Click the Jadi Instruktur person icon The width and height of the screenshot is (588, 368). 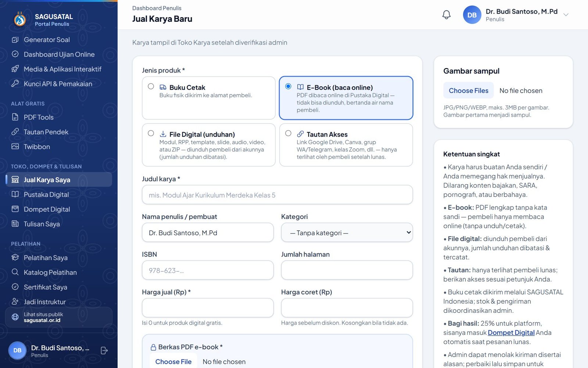(x=15, y=302)
